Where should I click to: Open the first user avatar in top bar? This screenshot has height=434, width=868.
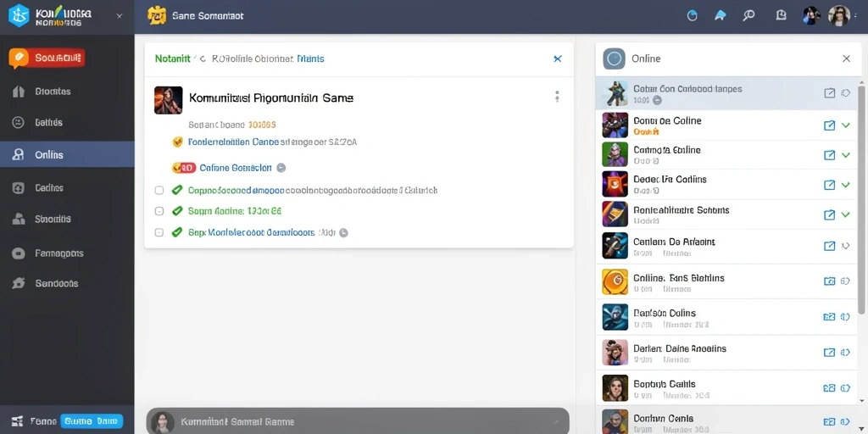[x=811, y=15]
